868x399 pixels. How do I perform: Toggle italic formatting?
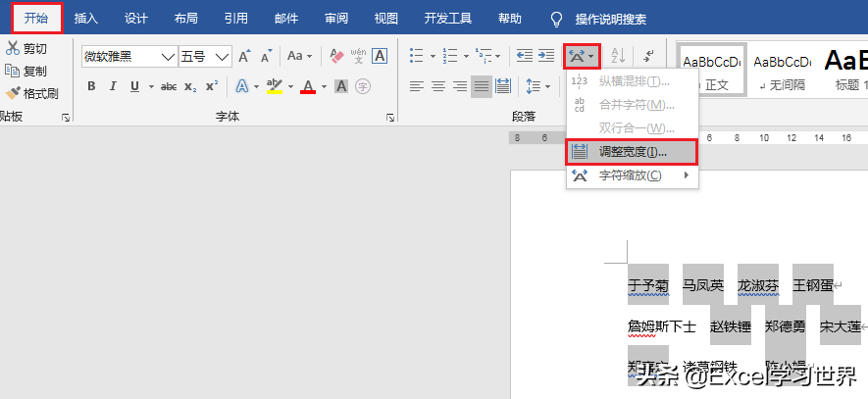pyautogui.click(x=113, y=86)
